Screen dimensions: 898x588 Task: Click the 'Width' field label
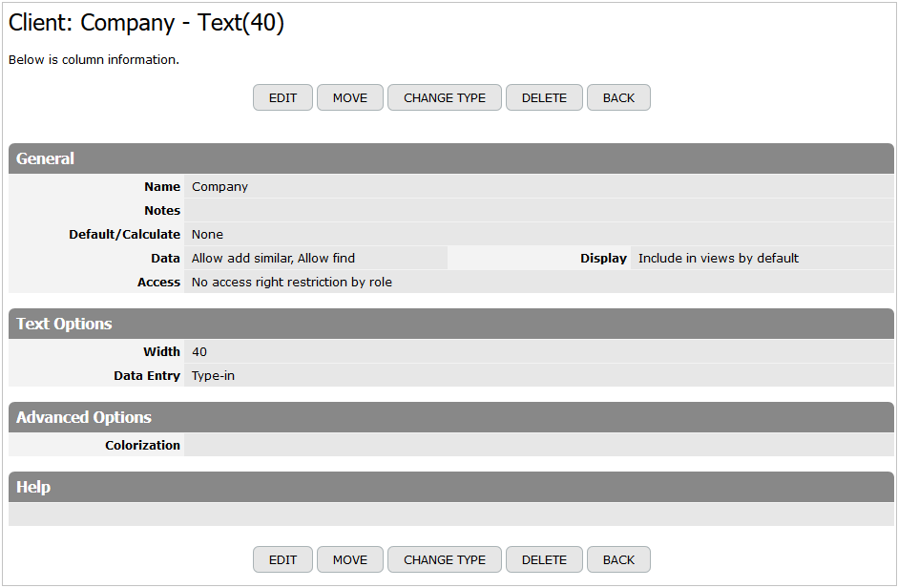pyautogui.click(x=161, y=352)
